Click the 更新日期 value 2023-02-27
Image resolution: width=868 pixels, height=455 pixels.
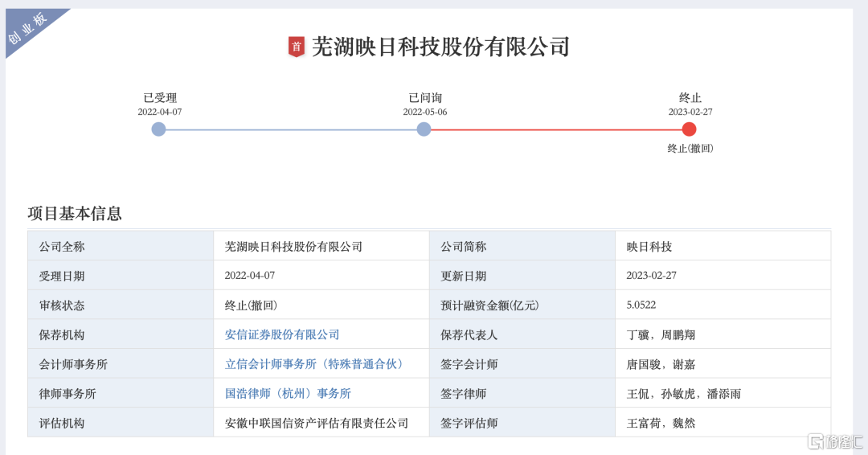click(x=652, y=276)
